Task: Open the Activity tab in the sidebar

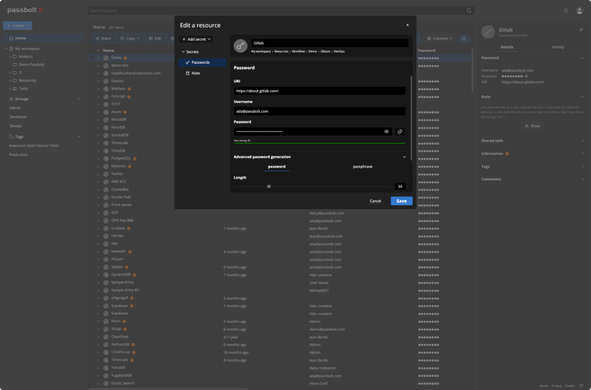Action: 558,47
